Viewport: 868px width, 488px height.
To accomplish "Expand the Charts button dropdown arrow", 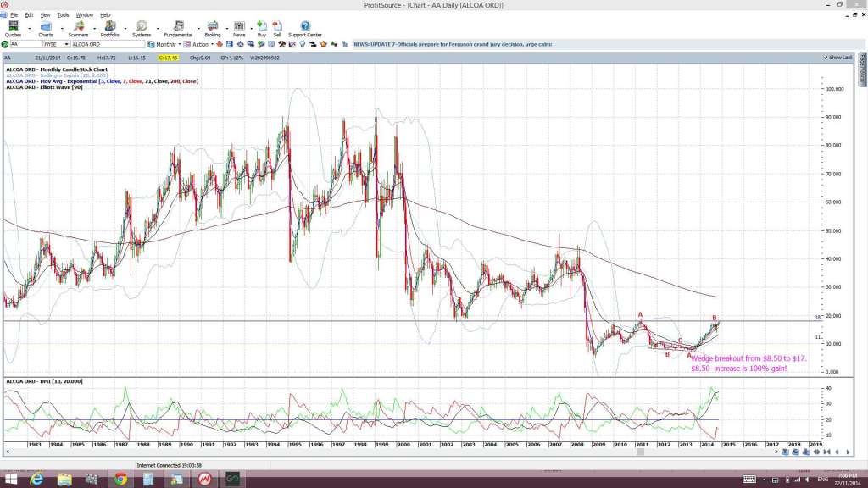I will pyautogui.click(x=61, y=29).
